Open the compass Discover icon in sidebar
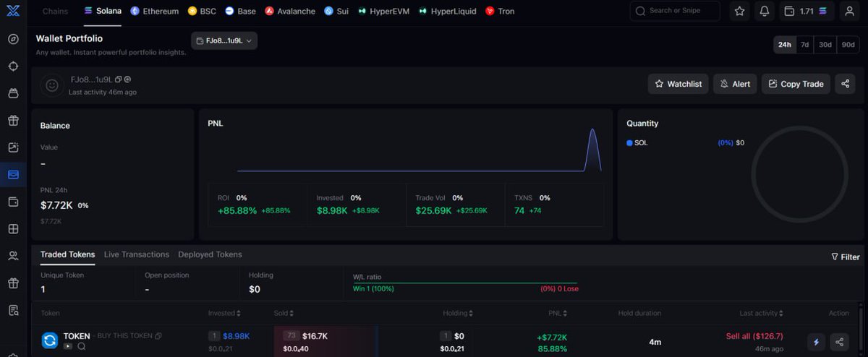Image resolution: width=868 pixels, height=357 pixels. click(x=13, y=39)
